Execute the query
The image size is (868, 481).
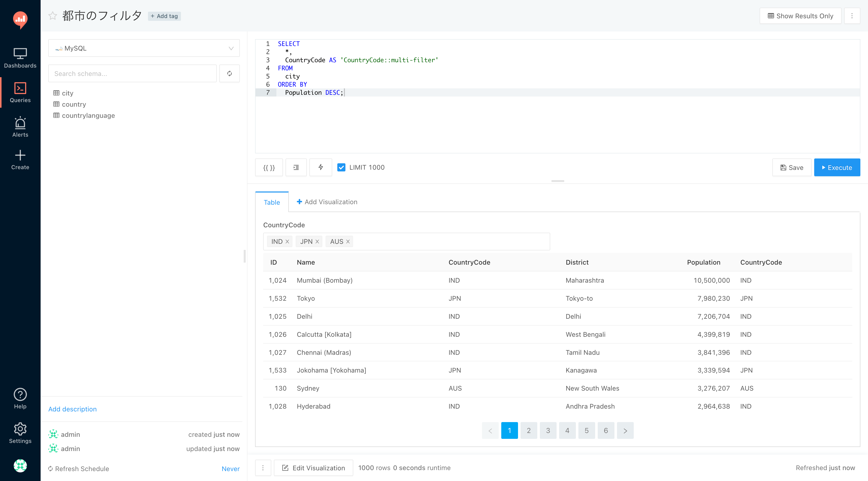click(837, 168)
